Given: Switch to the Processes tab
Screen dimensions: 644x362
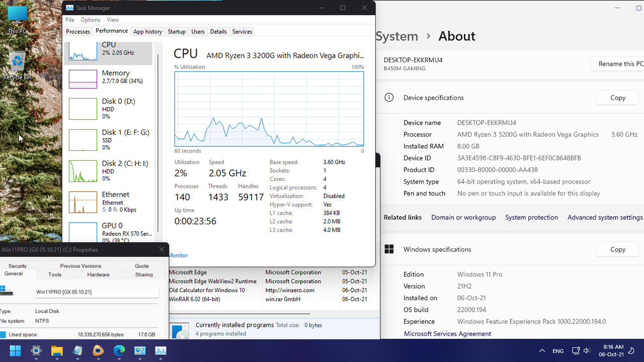Looking at the screenshot, I should coord(78,31).
